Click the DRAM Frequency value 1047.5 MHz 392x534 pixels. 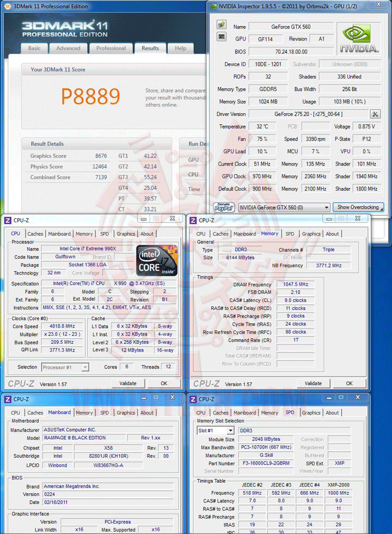(295, 284)
